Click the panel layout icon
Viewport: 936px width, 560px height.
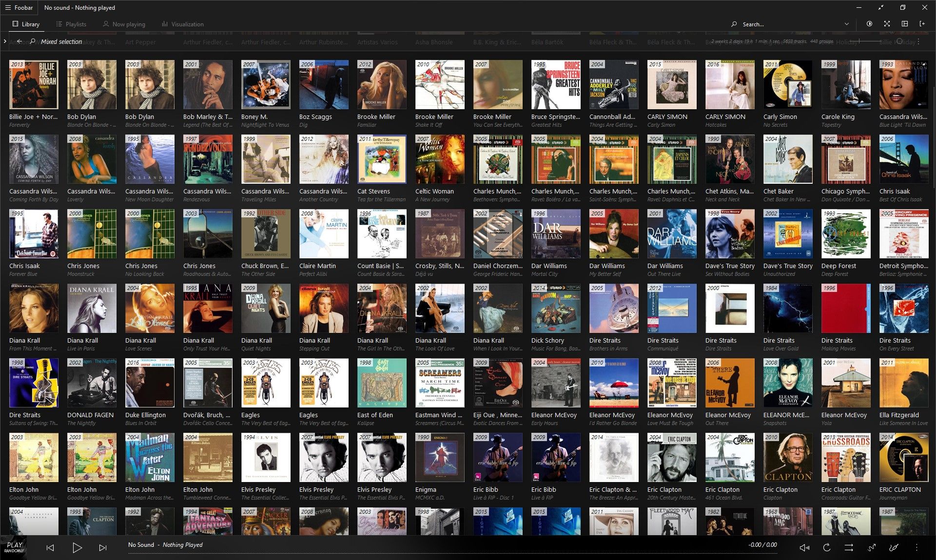tap(905, 24)
